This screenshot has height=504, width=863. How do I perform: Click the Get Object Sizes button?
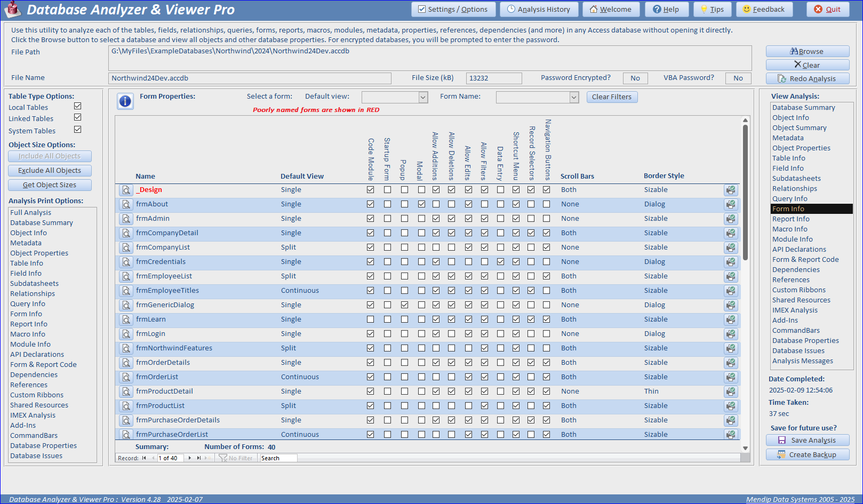[x=50, y=185]
